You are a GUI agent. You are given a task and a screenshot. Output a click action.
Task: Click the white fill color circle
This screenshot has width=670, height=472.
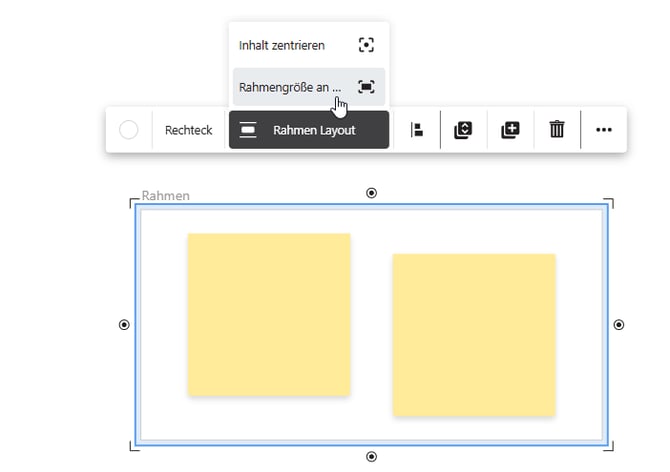coord(129,130)
